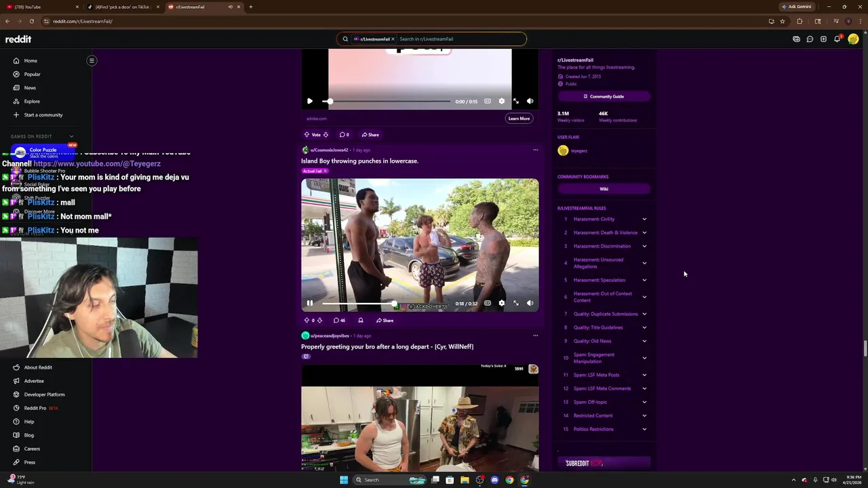Click the Twitch flair icon on Cyr post
868x488 pixels.
pos(306,357)
